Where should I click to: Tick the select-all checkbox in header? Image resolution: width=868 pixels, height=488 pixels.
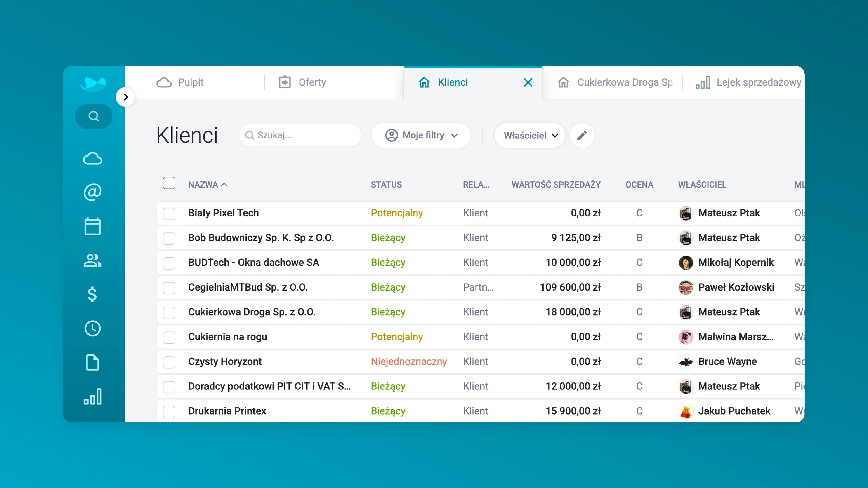(x=169, y=183)
